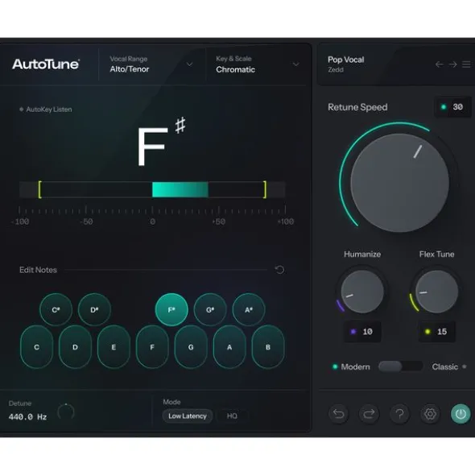Click the Flex Tune knob
The image size is (475, 476).
pyautogui.click(x=436, y=292)
